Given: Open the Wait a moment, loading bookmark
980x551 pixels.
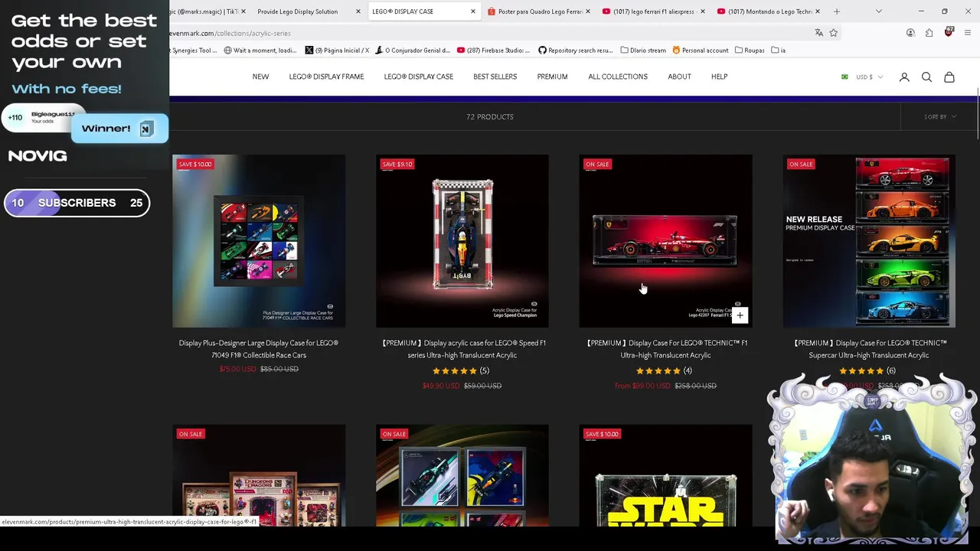Looking at the screenshot, I should [260, 51].
